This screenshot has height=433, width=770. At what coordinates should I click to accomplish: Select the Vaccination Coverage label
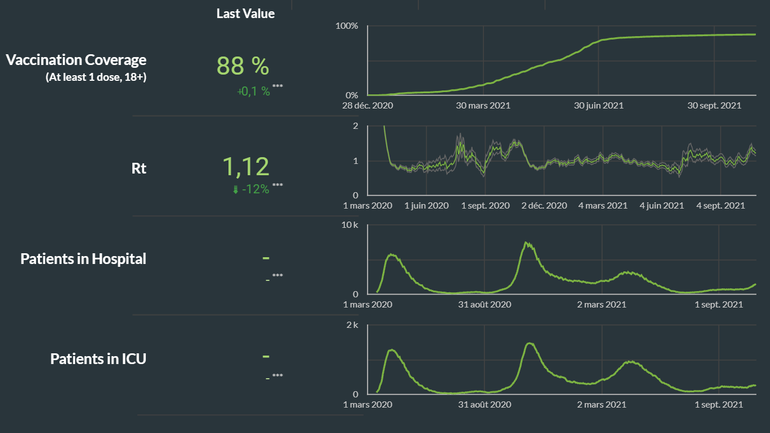point(76,60)
